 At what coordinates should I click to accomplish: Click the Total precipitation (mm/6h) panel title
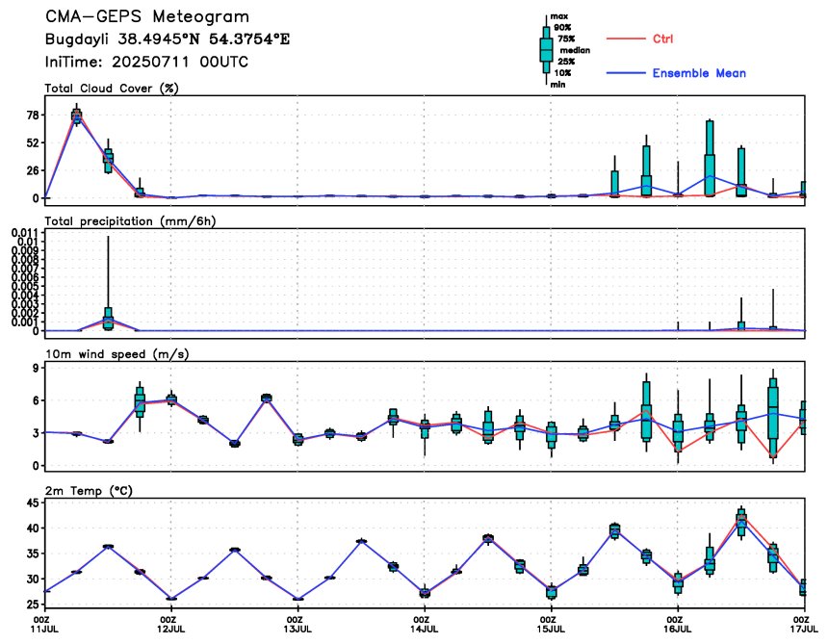tap(130, 221)
